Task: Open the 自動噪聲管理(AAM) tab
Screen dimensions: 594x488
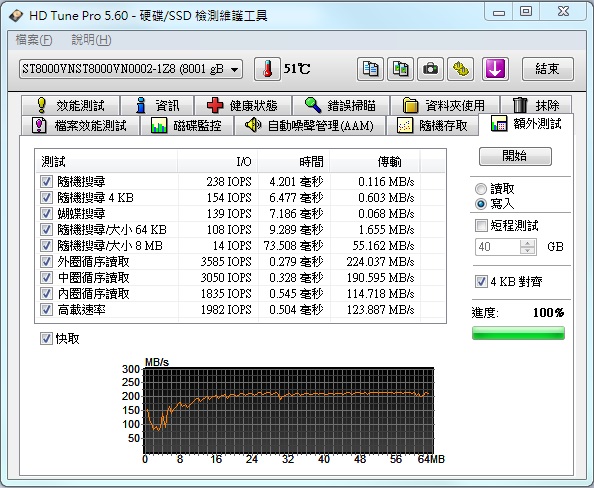Action: [310, 125]
